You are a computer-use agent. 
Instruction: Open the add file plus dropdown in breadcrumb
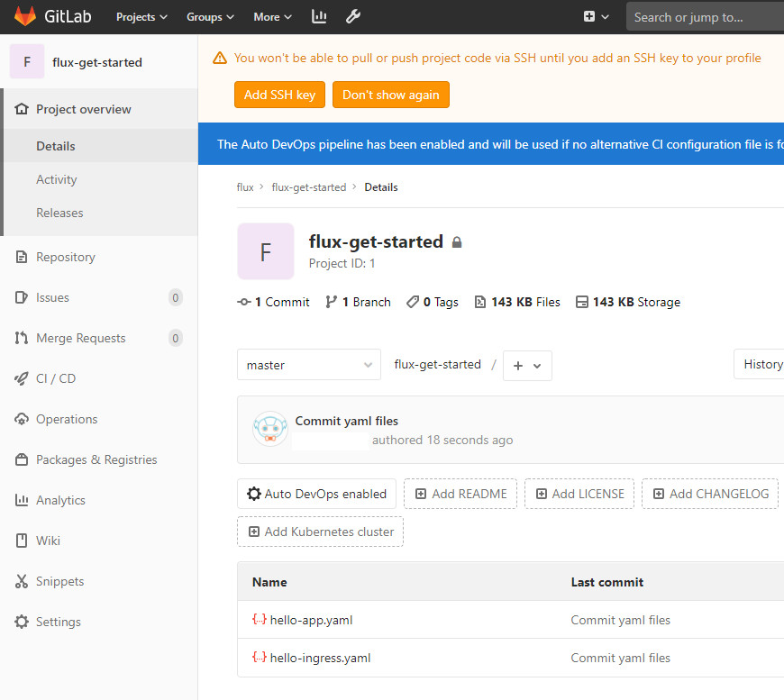(527, 366)
